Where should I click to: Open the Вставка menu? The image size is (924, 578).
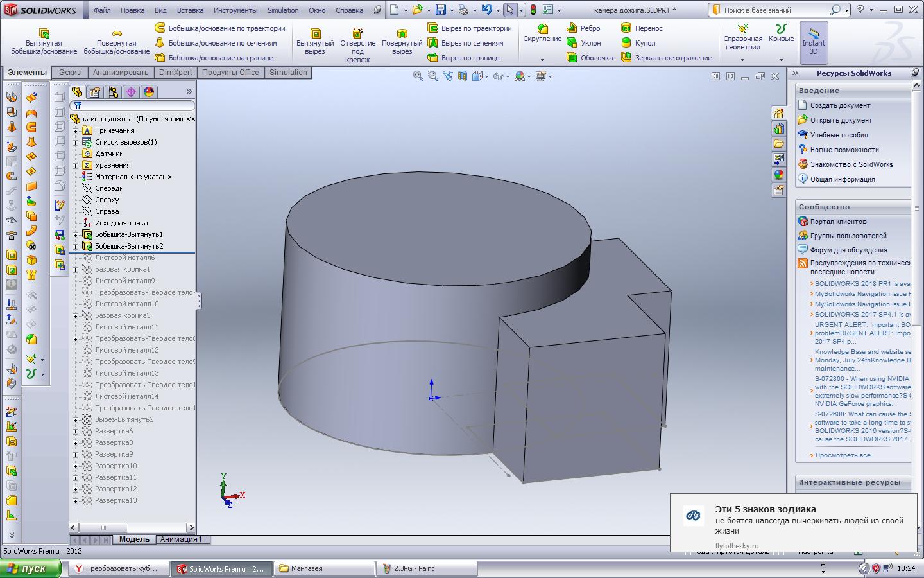point(190,10)
